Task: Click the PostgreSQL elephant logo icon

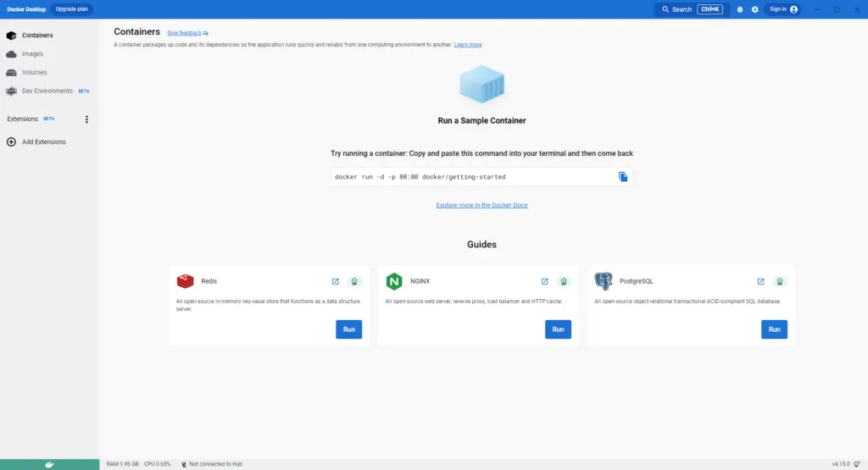Action: [x=604, y=281]
